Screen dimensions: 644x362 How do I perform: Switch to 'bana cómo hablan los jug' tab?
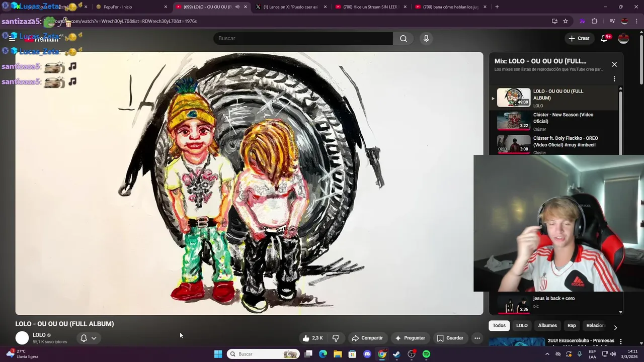coord(450,7)
